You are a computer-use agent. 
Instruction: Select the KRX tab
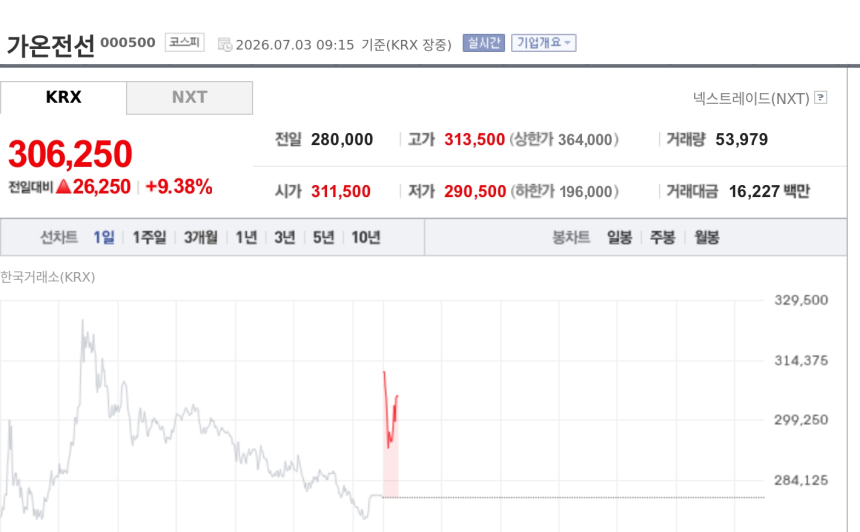point(63,98)
